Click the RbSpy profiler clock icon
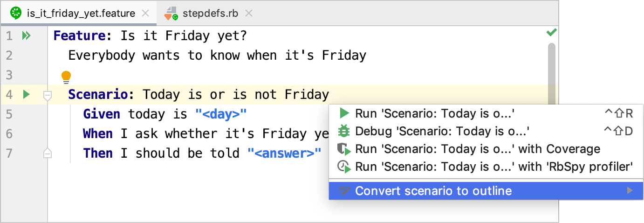 [x=344, y=167]
